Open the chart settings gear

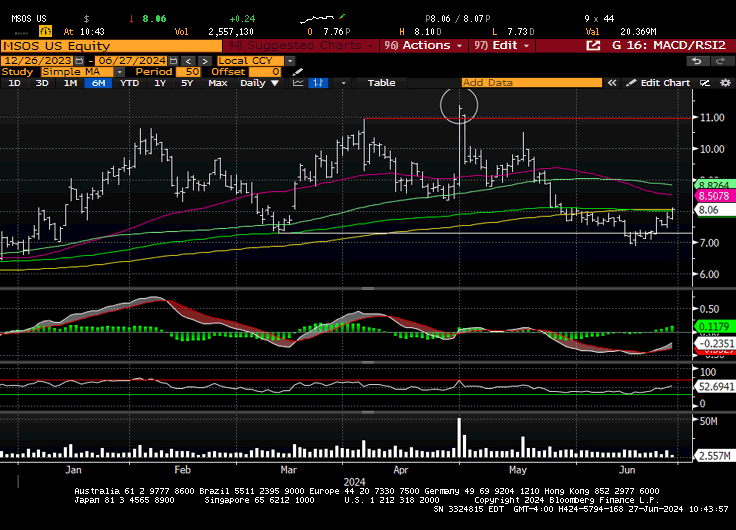pyautogui.click(x=726, y=83)
